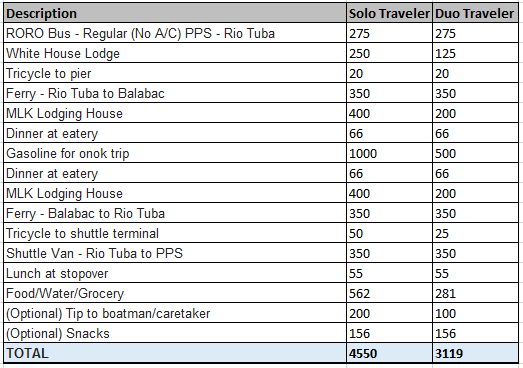Select the Solo Traveler column header

point(389,13)
